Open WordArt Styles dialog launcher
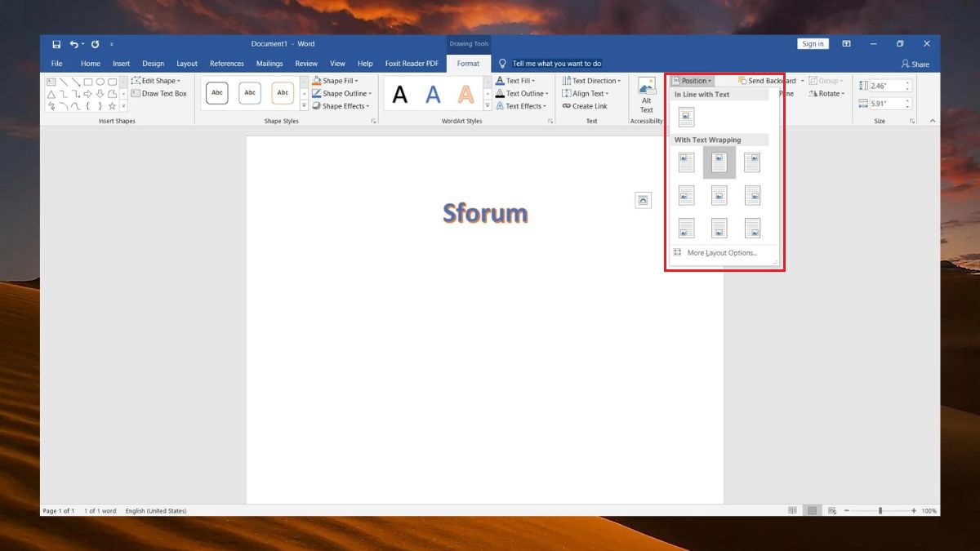 point(550,121)
